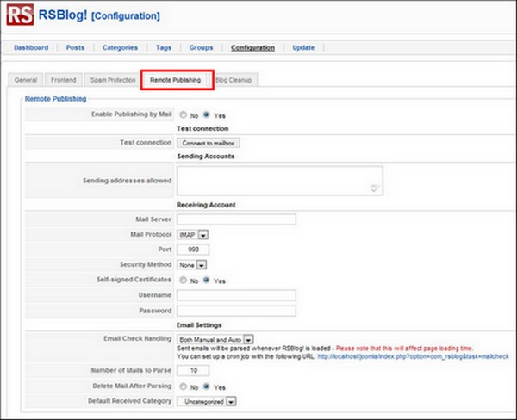The image size is (517, 420).
Task: Click Number of Mails to Parse field
Action: [x=193, y=370]
